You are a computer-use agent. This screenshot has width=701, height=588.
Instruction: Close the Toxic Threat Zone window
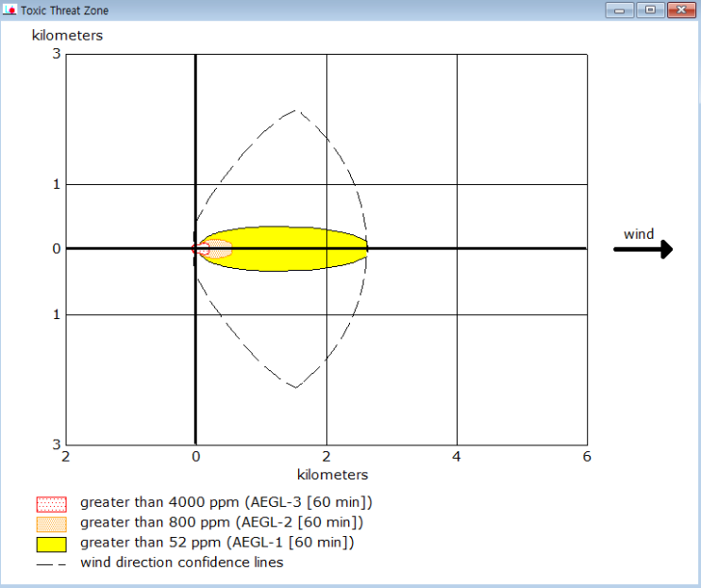click(x=681, y=9)
